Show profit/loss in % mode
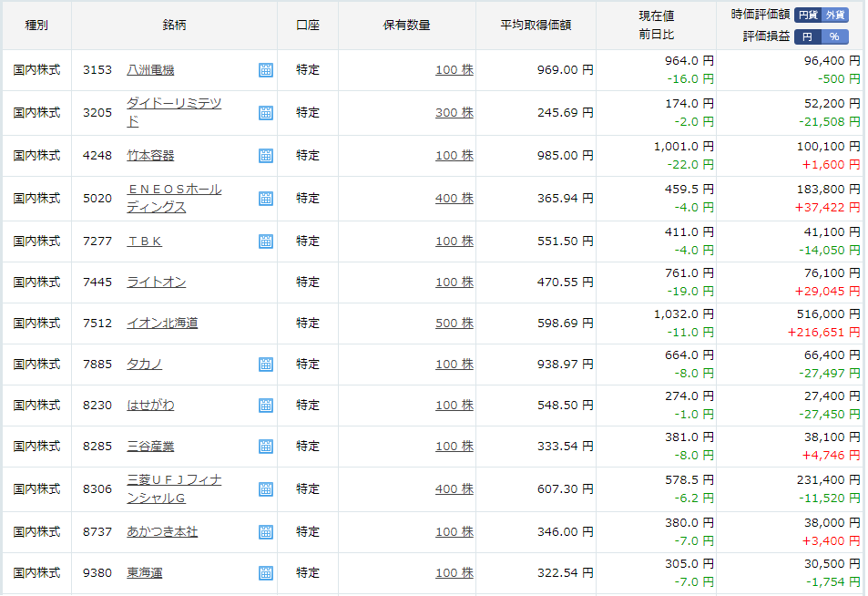Image resolution: width=868 pixels, height=596 pixels. point(835,36)
